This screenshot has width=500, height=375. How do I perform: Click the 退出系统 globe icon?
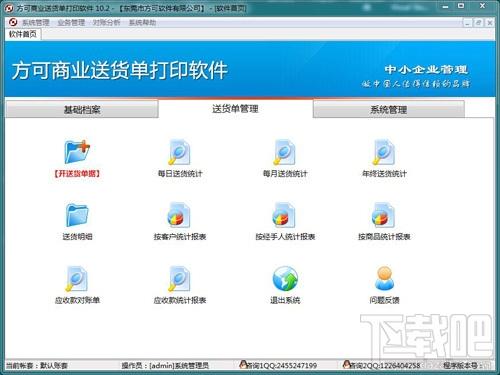tap(285, 279)
